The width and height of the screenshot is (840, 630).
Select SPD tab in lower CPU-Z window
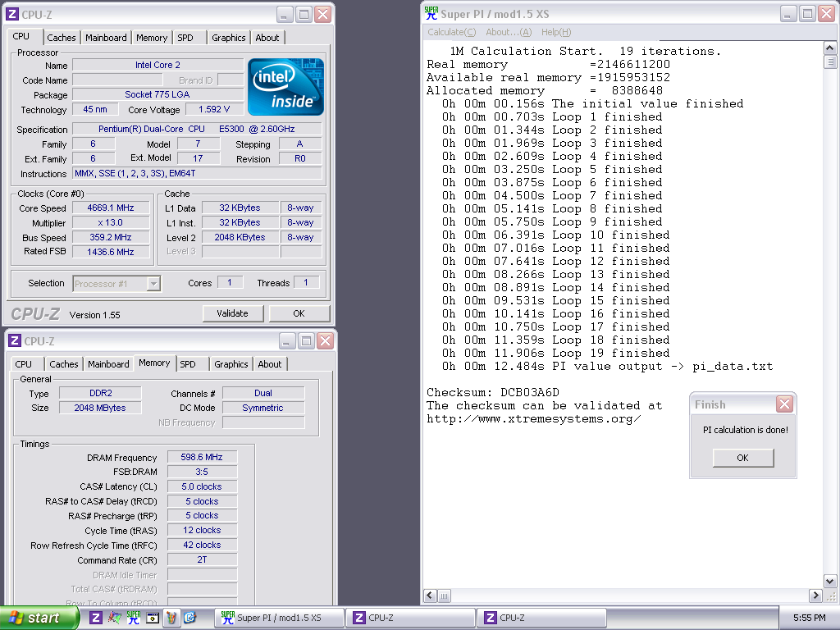(x=188, y=364)
